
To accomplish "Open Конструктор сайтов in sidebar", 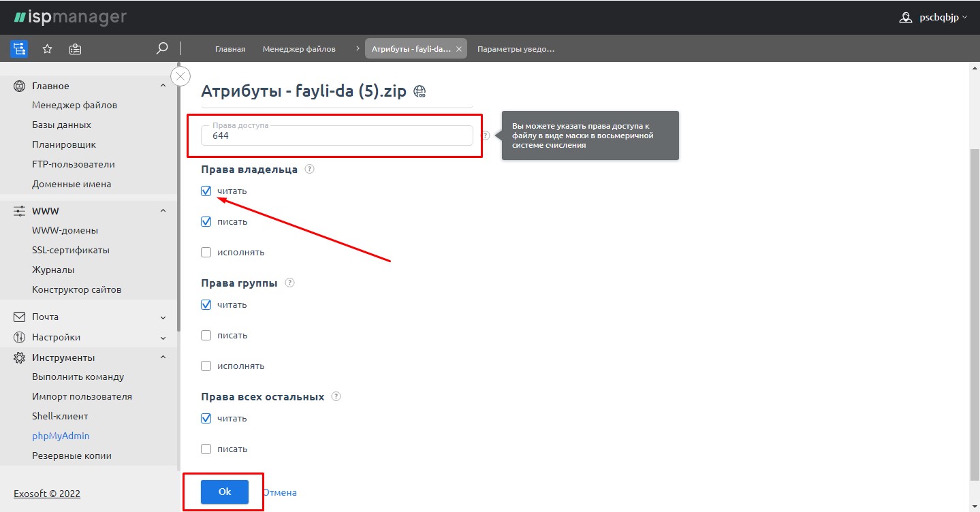I will [x=77, y=290].
